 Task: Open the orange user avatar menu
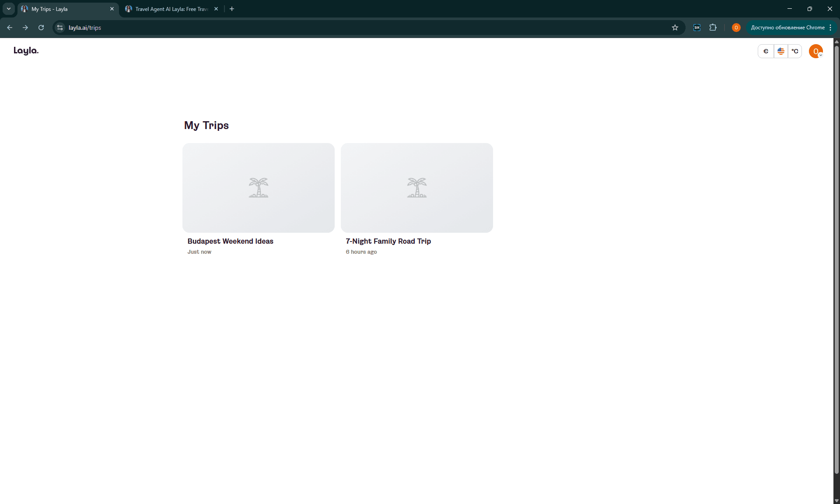pyautogui.click(x=815, y=51)
